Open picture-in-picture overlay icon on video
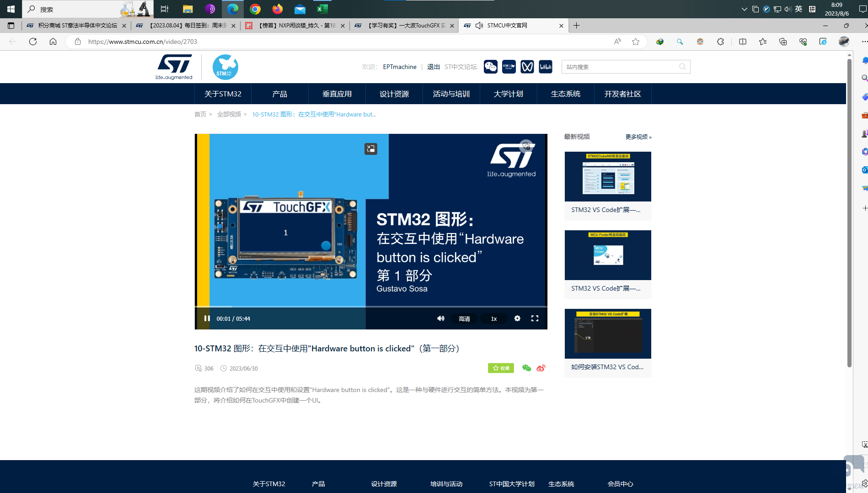The image size is (868, 493). coord(371,149)
